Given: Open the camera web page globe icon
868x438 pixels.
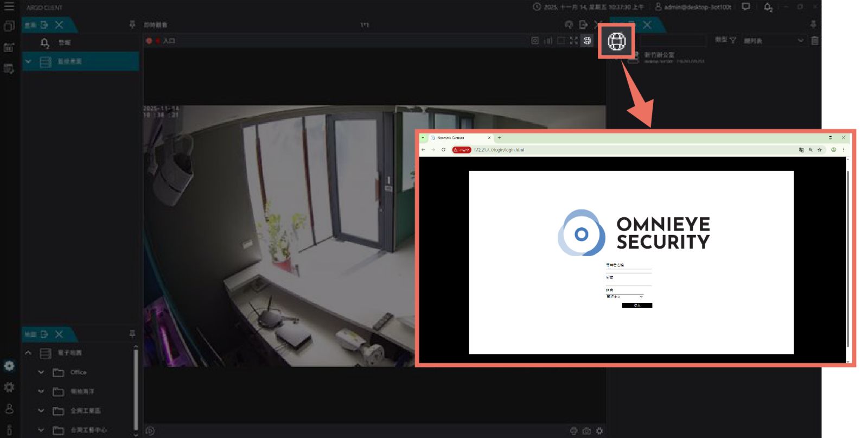Looking at the screenshot, I should pyautogui.click(x=587, y=41).
